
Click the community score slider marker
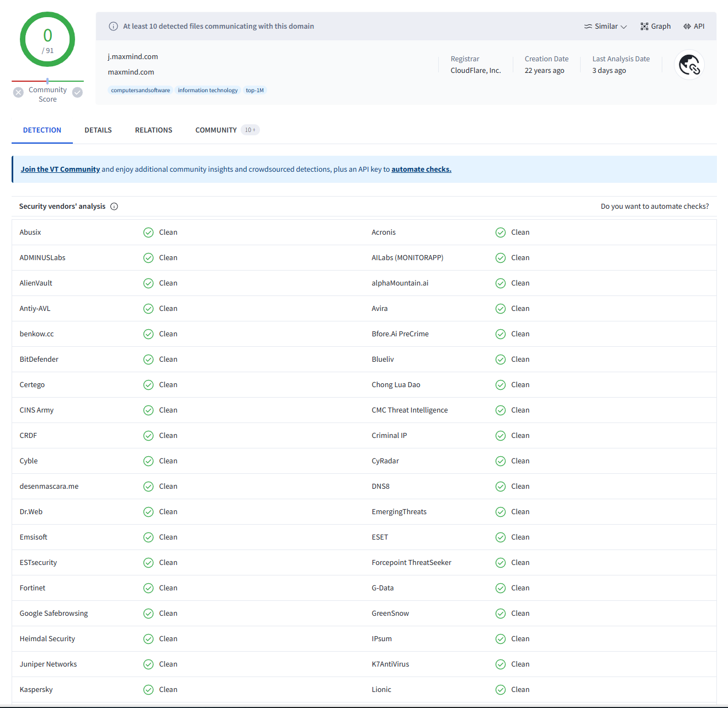coord(47,81)
